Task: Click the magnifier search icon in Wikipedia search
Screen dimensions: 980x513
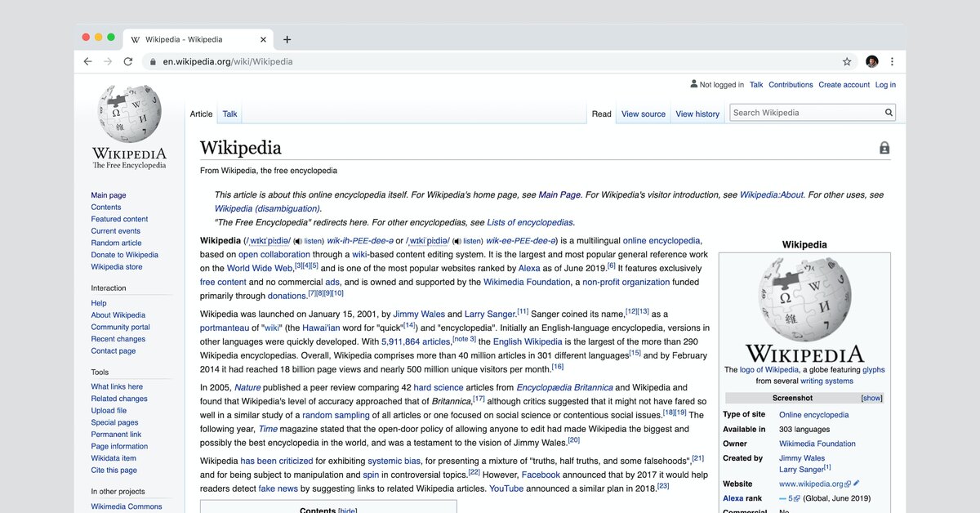Action: [889, 113]
